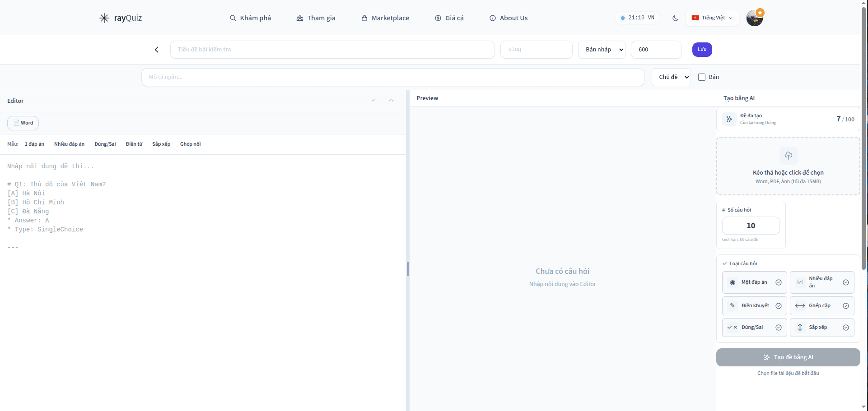Screen dimensions: 868x411
Task: Go back with the left chevron
Action: [x=157, y=50]
